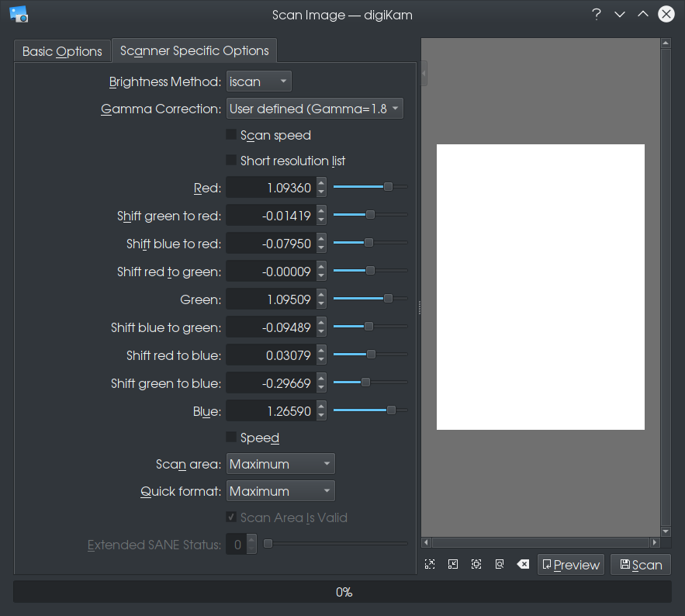Click the Gamma Correction label
685x616 pixels.
click(x=161, y=109)
